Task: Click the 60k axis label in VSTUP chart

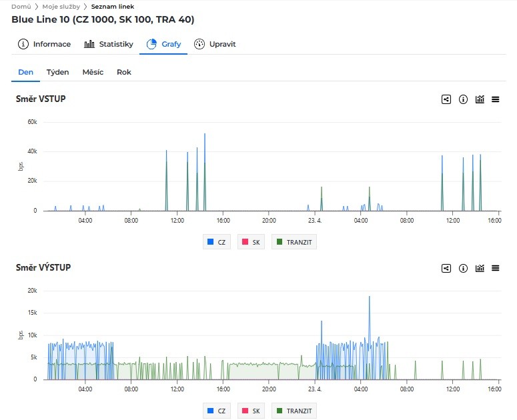Action: tap(32, 122)
